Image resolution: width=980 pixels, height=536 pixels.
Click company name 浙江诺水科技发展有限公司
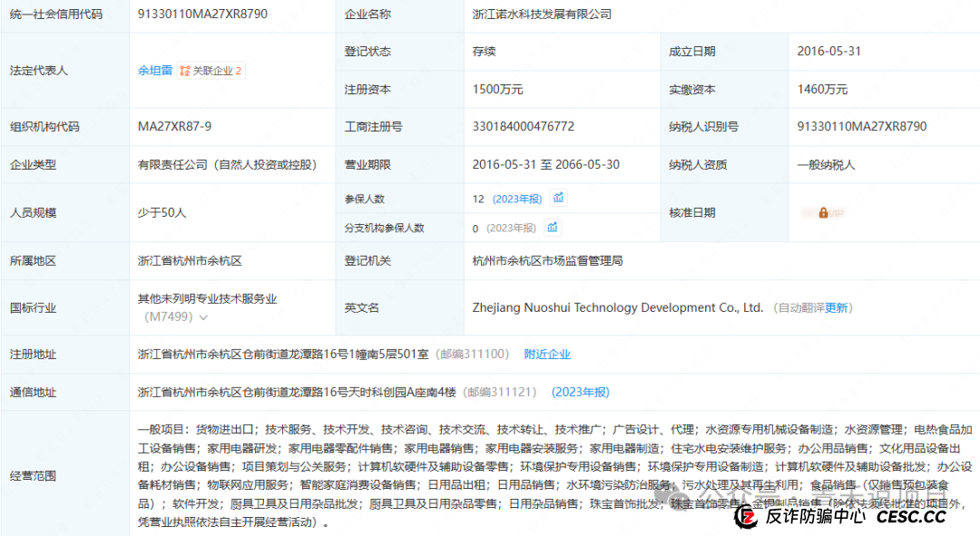(542, 15)
